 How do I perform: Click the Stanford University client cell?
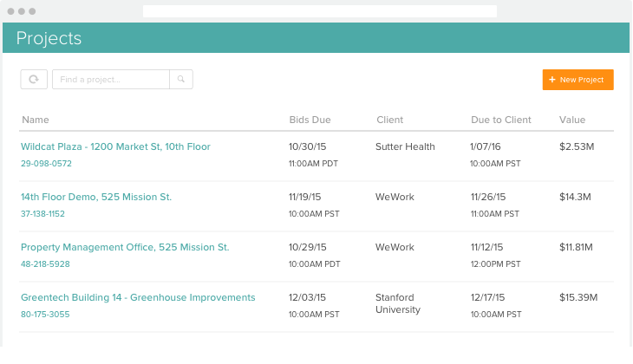[x=398, y=303]
